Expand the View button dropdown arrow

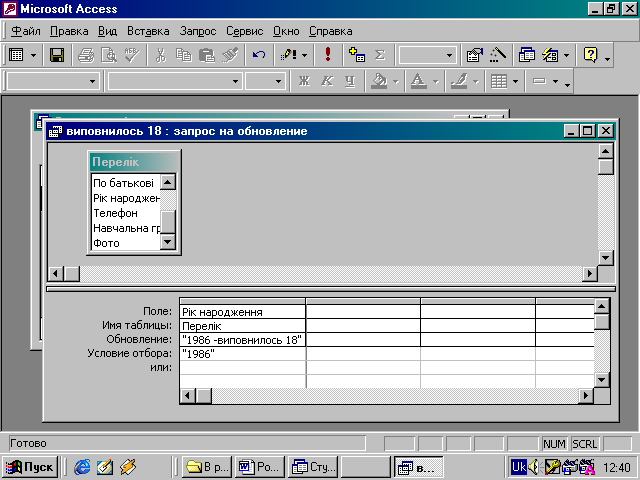[x=33, y=55]
